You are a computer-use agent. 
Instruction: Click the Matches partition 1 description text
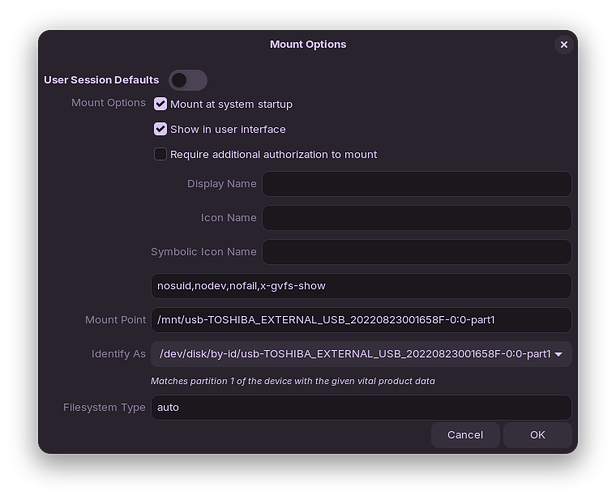[x=292, y=381]
